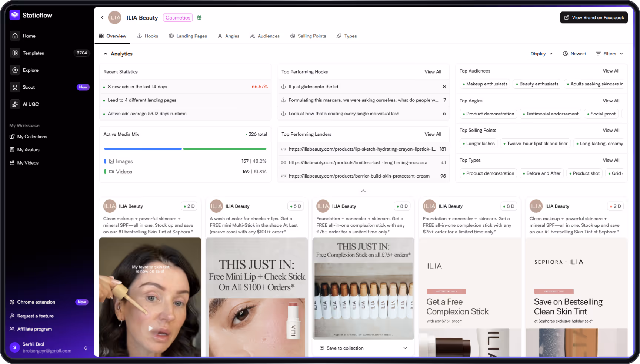Click the 3704 badge next to Templates
The image size is (640, 364).
pyautogui.click(x=82, y=53)
